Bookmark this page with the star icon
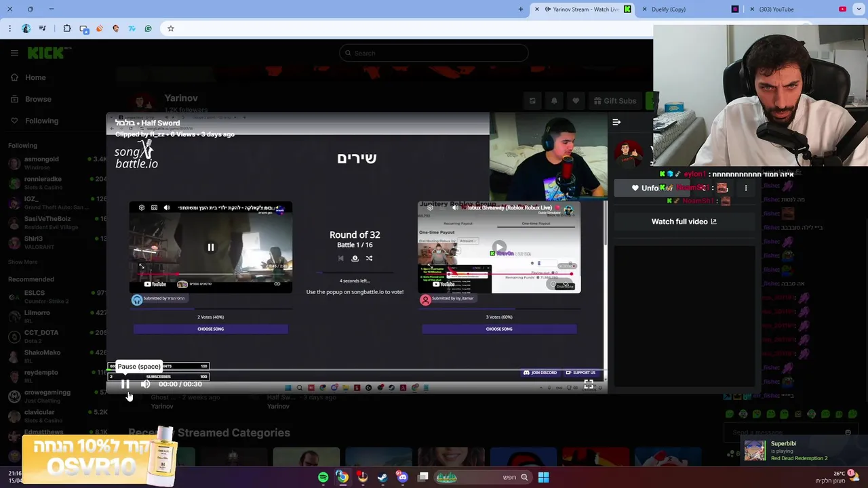The height and width of the screenshot is (488, 868). 171,28
